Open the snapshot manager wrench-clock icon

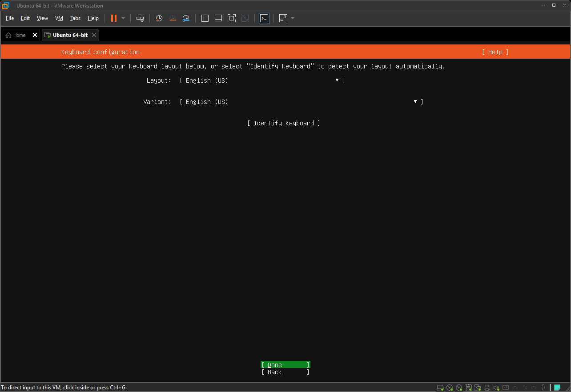186,18
